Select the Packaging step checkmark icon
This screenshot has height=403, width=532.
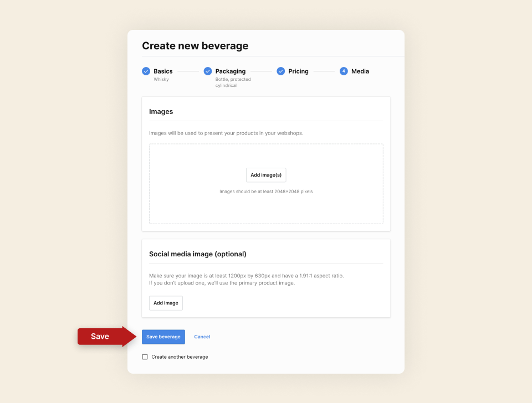[x=208, y=71]
